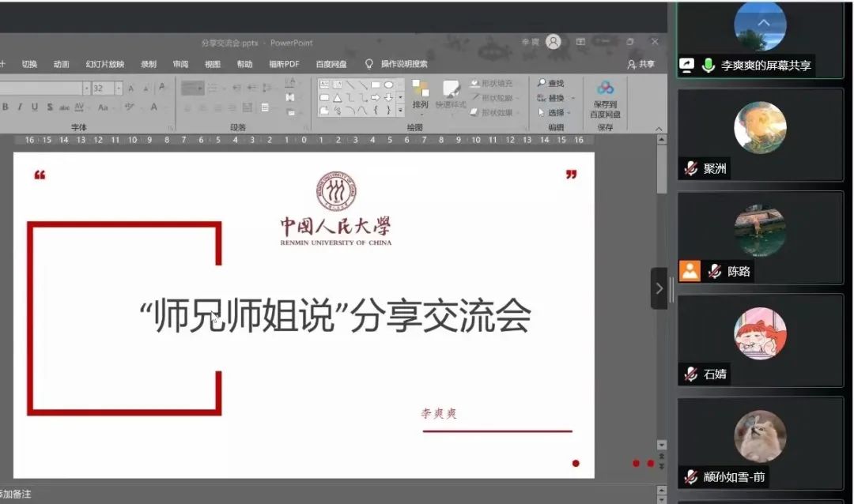The width and height of the screenshot is (854, 504).
Task: Toggle Underline formatting
Action: point(34,107)
